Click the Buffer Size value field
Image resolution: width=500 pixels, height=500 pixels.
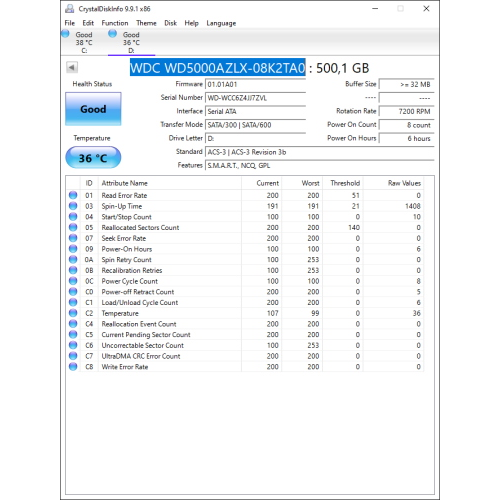[407, 84]
